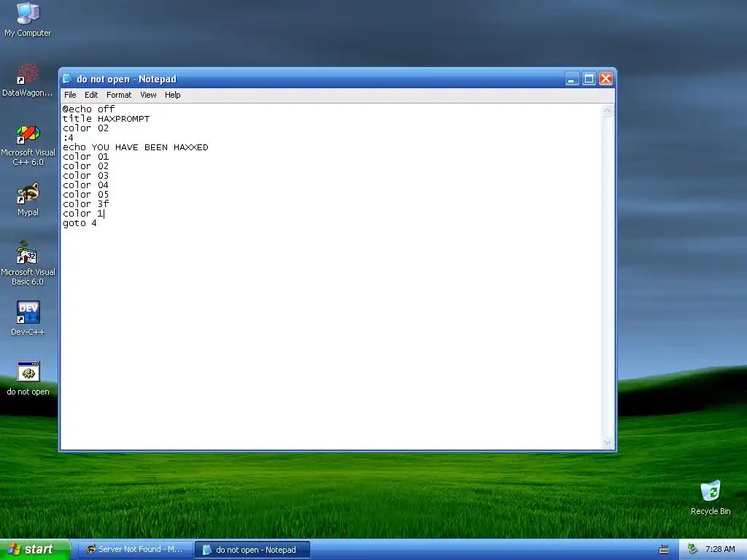Open the Edit menu in Notepad

91,95
